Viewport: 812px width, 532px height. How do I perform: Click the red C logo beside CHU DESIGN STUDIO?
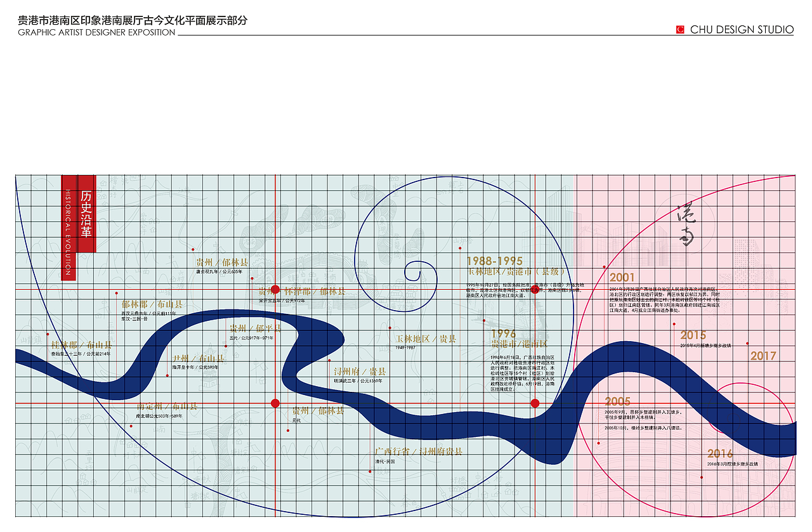coord(680,29)
